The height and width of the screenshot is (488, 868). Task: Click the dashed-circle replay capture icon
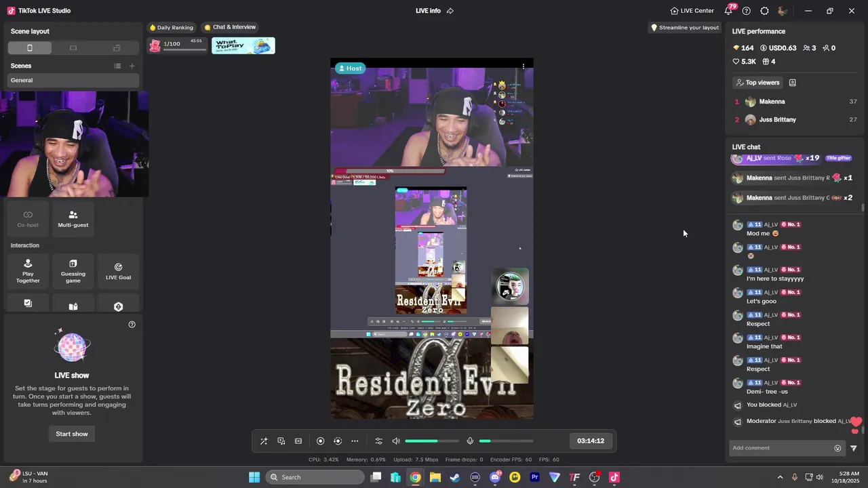click(x=338, y=441)
